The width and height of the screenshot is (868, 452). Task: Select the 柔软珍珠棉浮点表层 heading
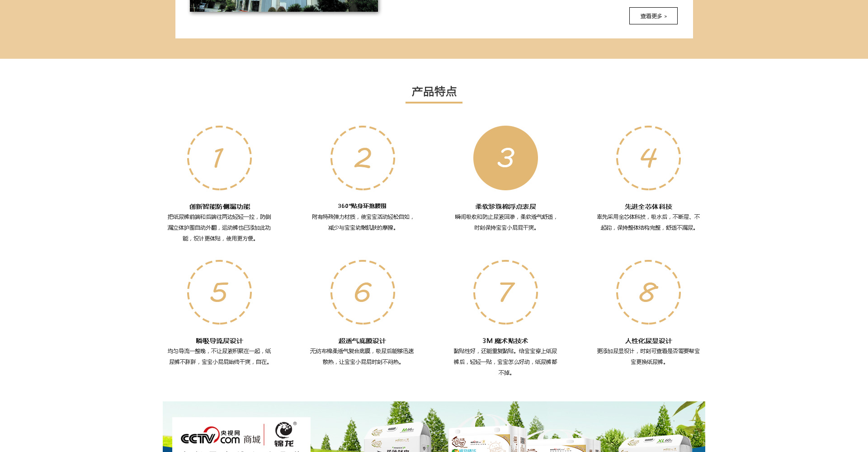(505, 207)
